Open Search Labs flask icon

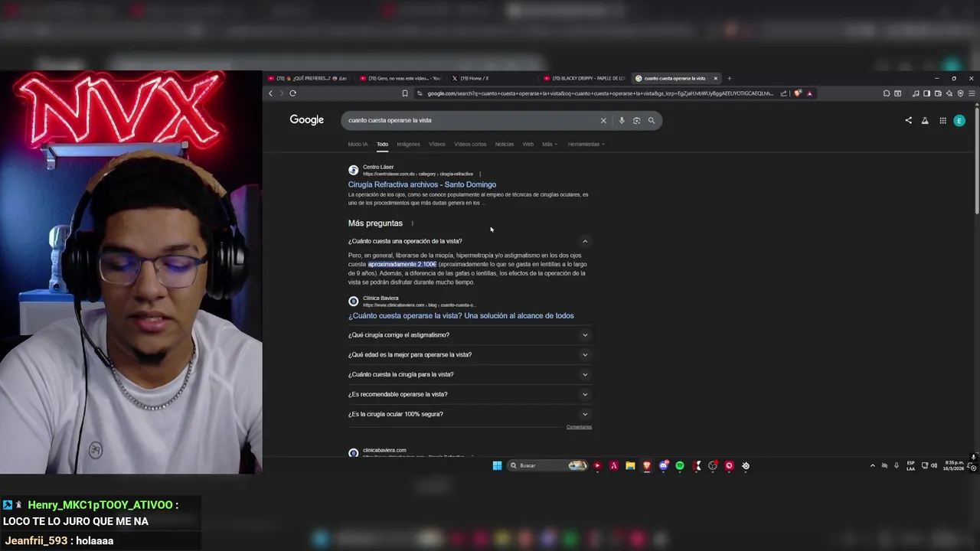[x=925, y=120]
